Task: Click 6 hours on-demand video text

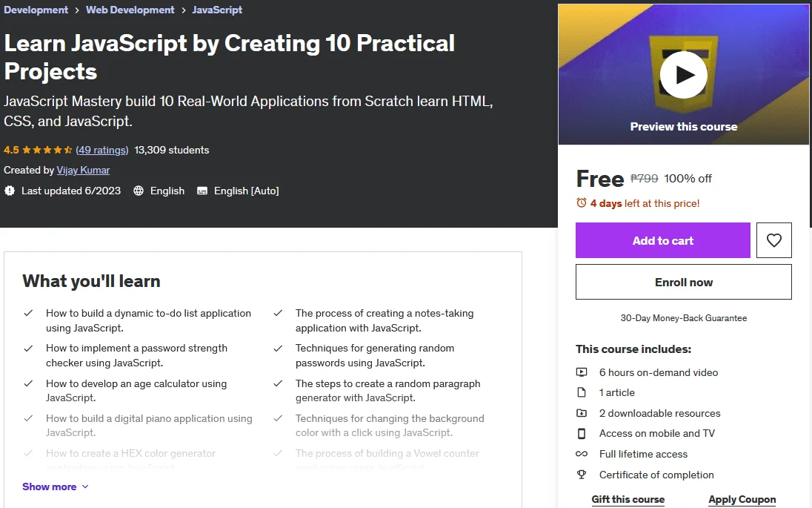Action: (x=659, y=372)
